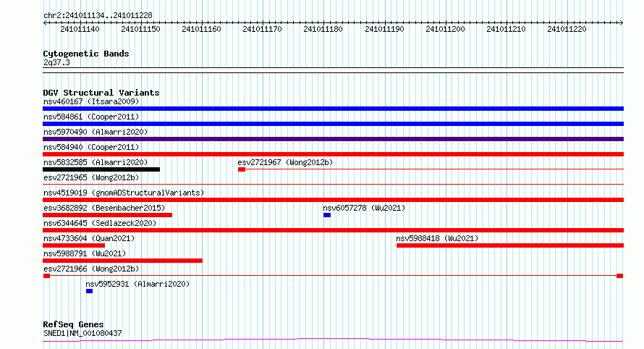Viewport: 644px width, 349px height.
Task: Click ruler position 241011220
Action: click(567, 29)
